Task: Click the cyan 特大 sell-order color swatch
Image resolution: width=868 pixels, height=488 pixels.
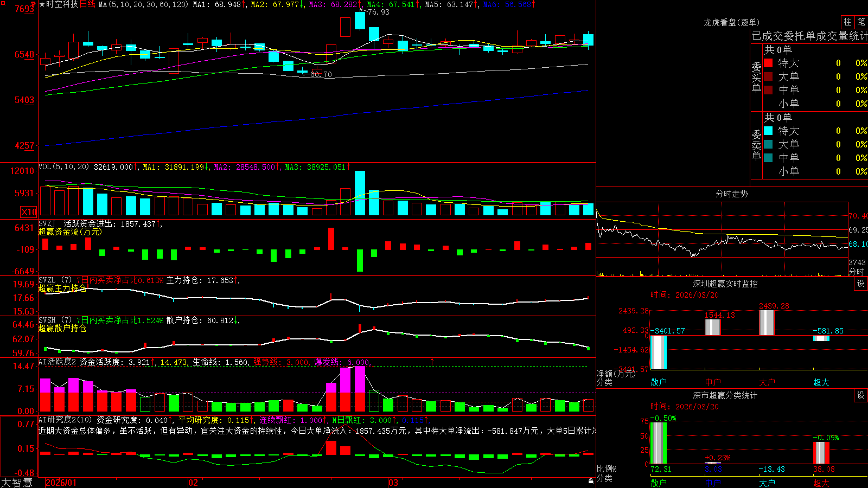Action: point(768,131)
